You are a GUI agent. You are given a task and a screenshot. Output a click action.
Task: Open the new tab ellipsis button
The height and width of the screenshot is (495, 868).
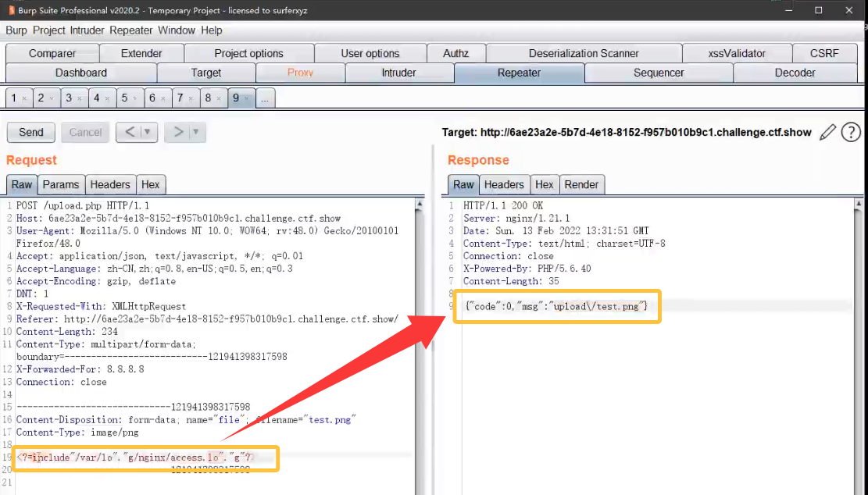click(265, 98)
